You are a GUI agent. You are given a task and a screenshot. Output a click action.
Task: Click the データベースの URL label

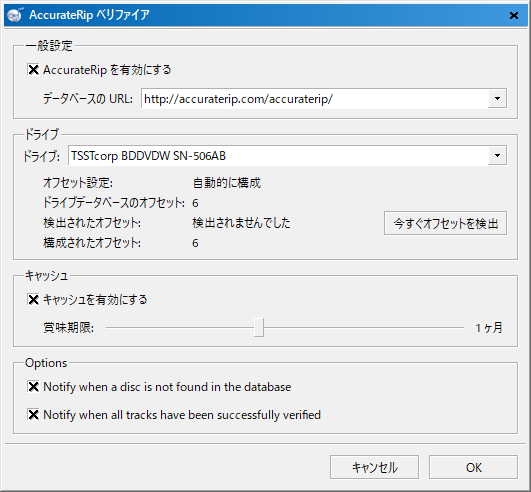coord(88,99)
